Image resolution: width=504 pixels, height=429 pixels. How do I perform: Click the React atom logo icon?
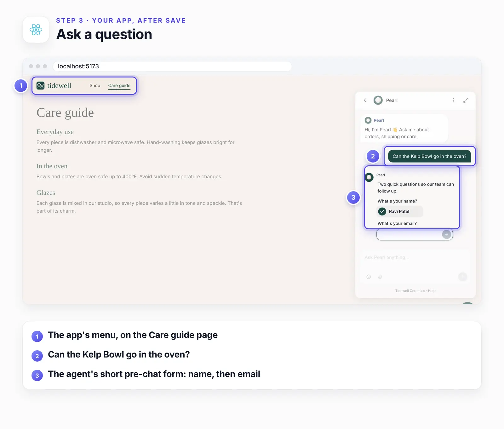36,30
